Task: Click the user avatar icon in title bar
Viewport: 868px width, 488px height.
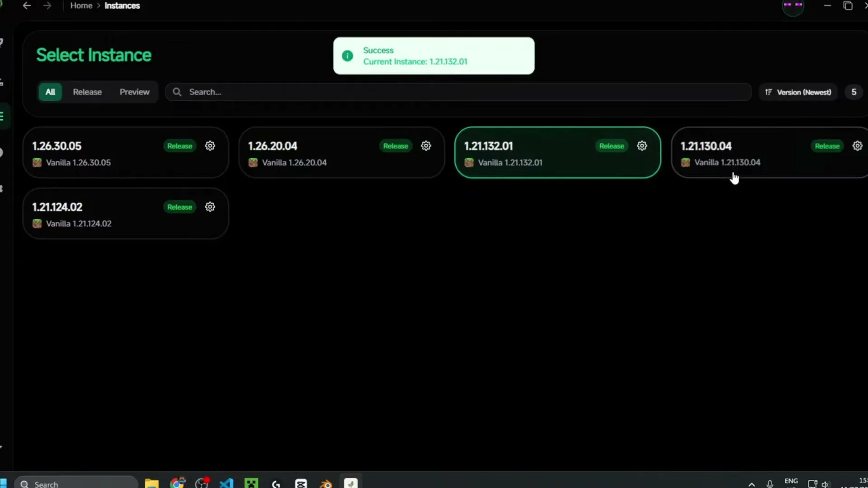Action: coord(793,6)
